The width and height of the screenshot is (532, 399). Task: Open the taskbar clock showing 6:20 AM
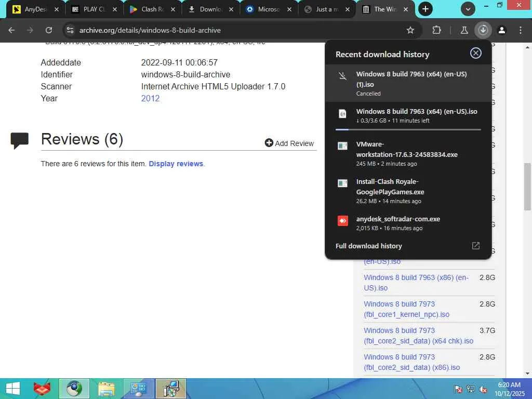pos(509,389)
